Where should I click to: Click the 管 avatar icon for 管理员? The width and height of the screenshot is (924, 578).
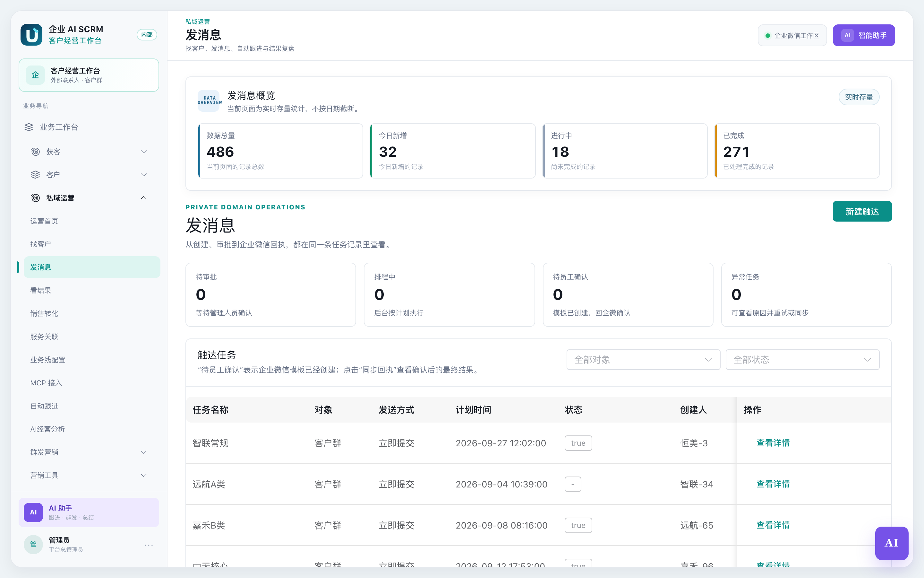pyautogui.click(x=33, y=544)
